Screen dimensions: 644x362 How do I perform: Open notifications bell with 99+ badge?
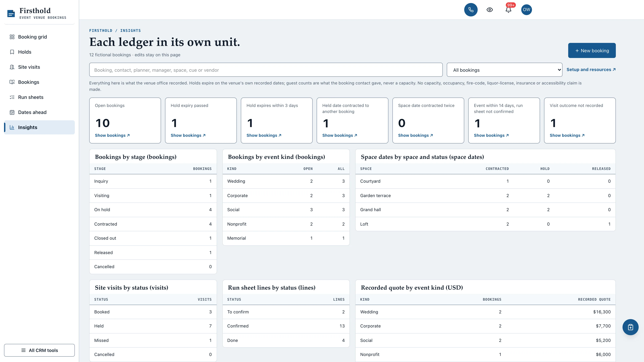508,10
